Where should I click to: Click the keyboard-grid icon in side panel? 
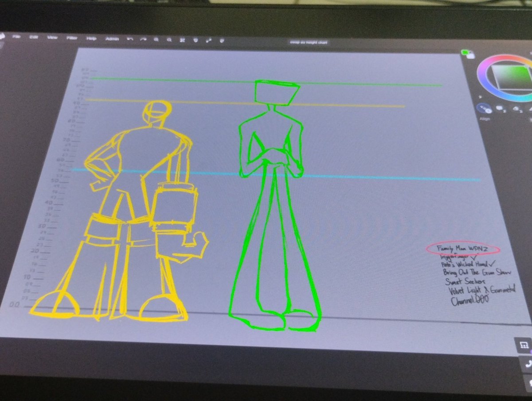pos(524,345)
